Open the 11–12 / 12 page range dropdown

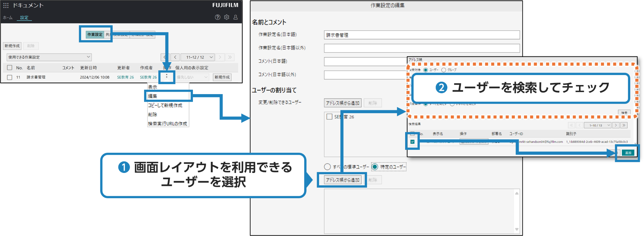pyautogui.click(x=198, y=57)
